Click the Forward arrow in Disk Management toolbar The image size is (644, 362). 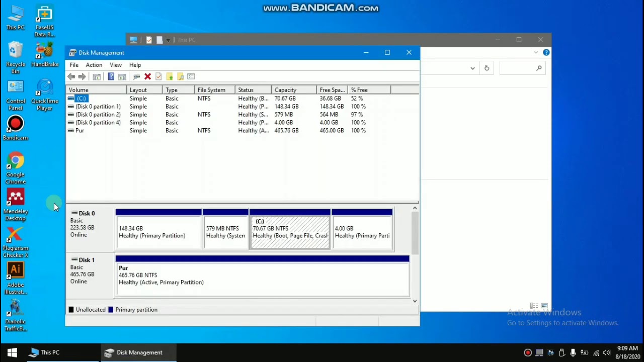coord(82,76)
